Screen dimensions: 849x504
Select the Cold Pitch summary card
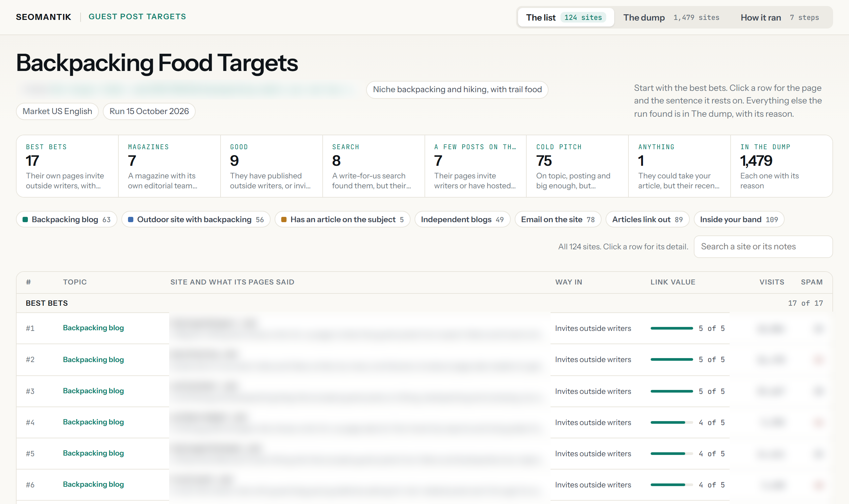[x=577, y=166]
